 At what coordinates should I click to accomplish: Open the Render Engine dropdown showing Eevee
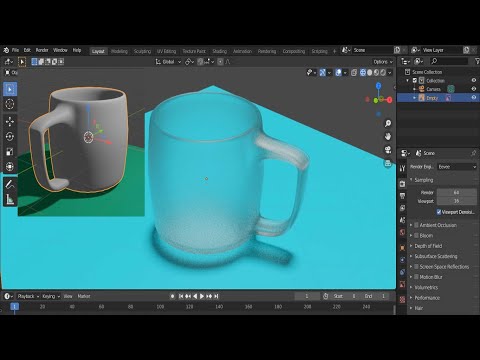(457, 167)
